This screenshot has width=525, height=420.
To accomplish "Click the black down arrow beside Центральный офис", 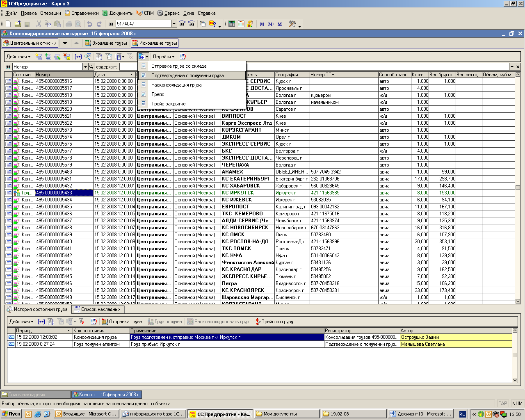I will (x=65, y=43).
